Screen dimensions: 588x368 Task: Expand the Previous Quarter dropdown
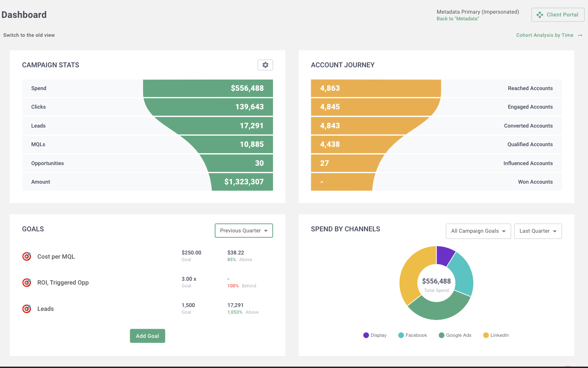(243, 231)
